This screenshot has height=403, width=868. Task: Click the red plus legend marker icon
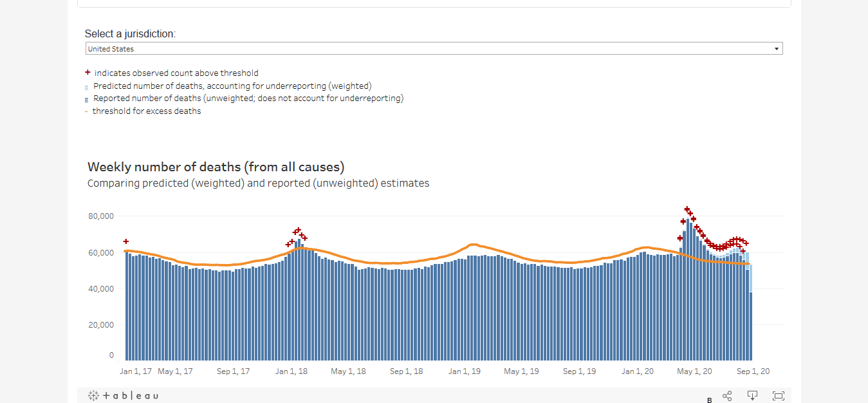(88, 73)
